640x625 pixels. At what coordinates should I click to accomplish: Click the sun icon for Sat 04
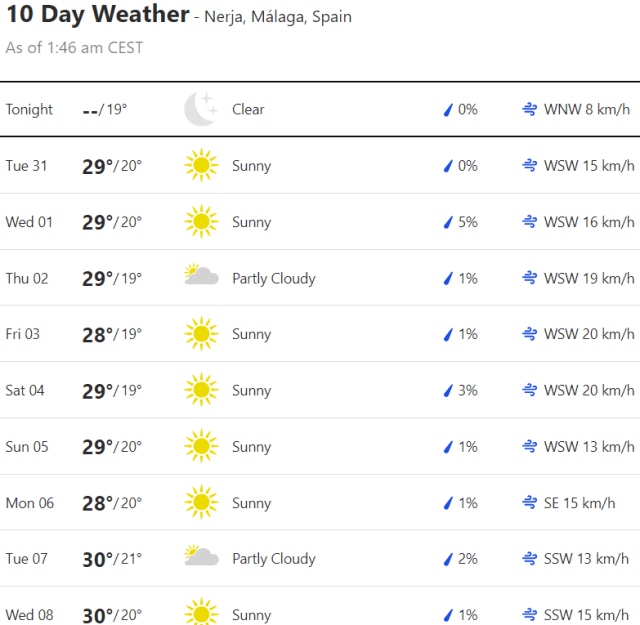click(201, 390)
